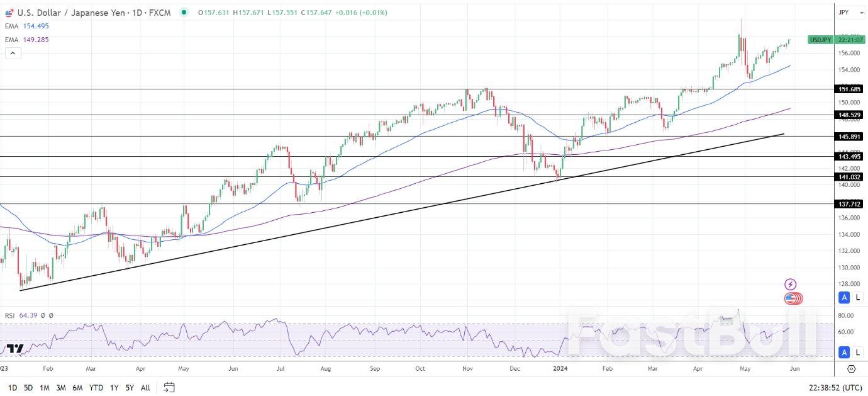
Task: Click the blue EMA 154.495 indicator label
Action: click(28, 26)
